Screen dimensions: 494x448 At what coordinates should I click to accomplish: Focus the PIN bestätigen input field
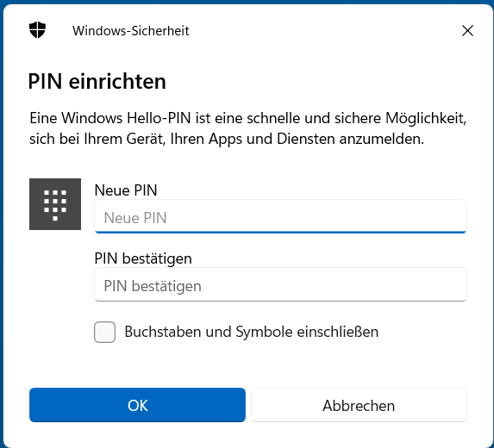[280, 284]
